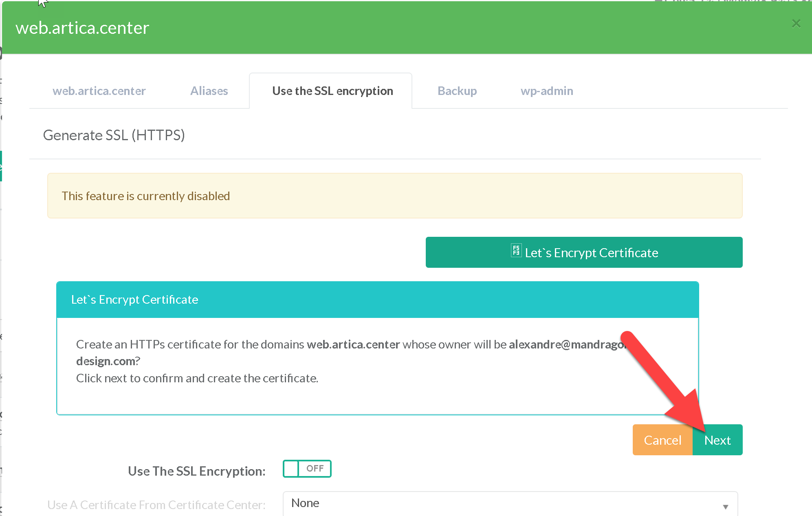This screenshot has width=812, height=516.
Task: Open the Aliases tab
Action: pos(209,91)
